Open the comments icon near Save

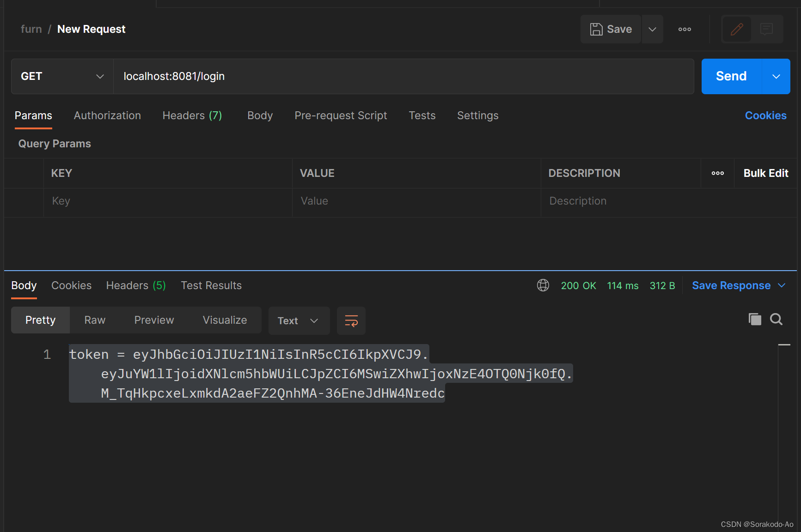tap(767, 29)
